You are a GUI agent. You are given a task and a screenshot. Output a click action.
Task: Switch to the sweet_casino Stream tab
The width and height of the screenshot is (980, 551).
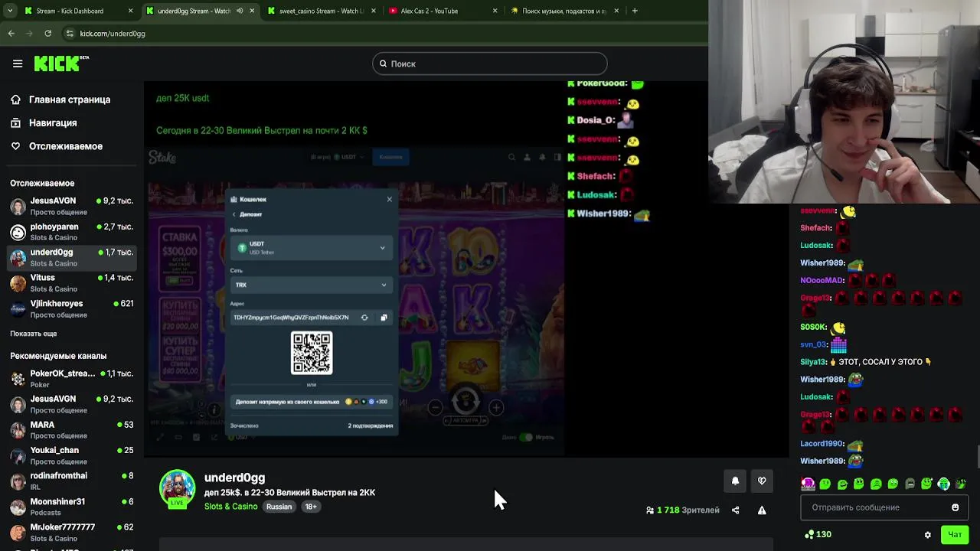(322, 11)
